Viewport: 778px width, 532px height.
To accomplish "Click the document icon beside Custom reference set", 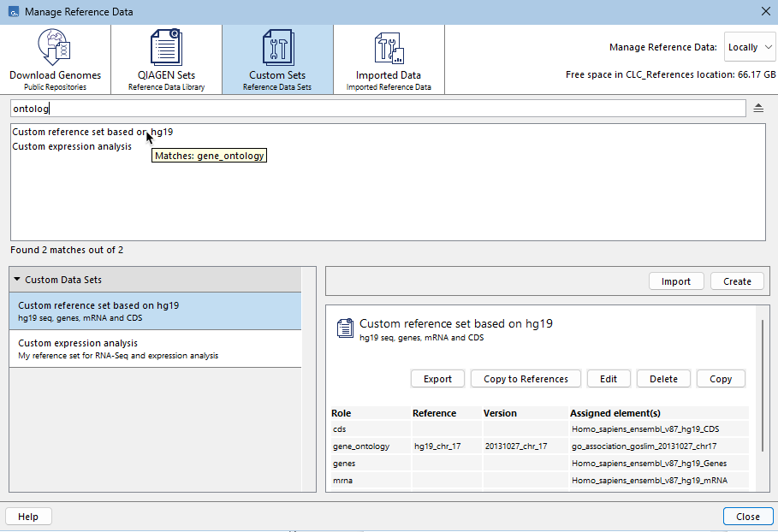I will tap(345, 328).
